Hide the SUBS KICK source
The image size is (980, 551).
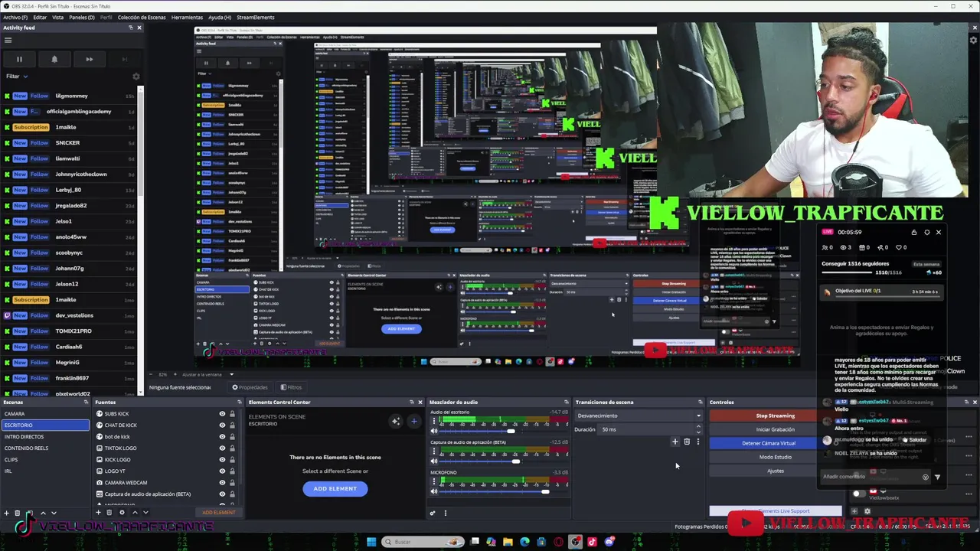coord(222,414)
